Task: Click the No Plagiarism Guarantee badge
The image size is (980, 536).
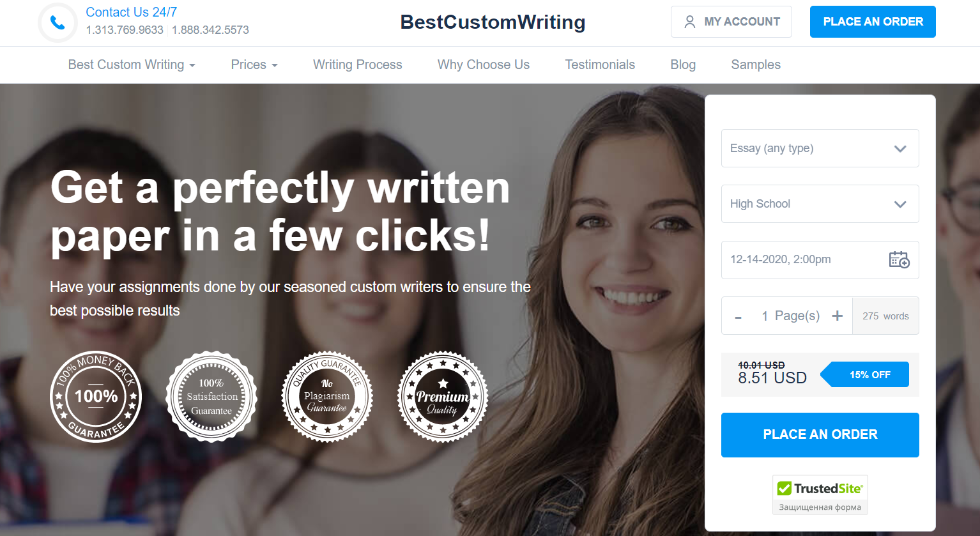Action: 327,397
